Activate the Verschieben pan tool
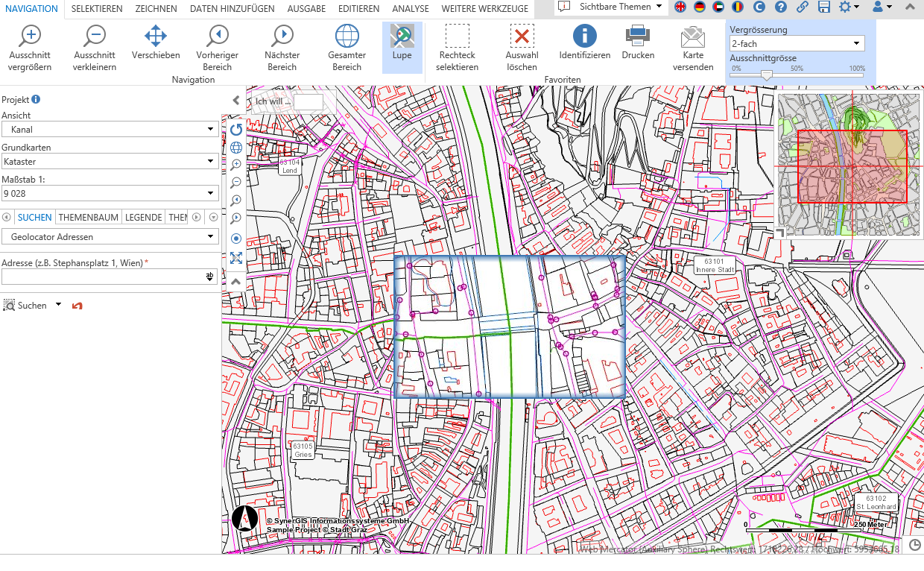 (x=156, y=37)
